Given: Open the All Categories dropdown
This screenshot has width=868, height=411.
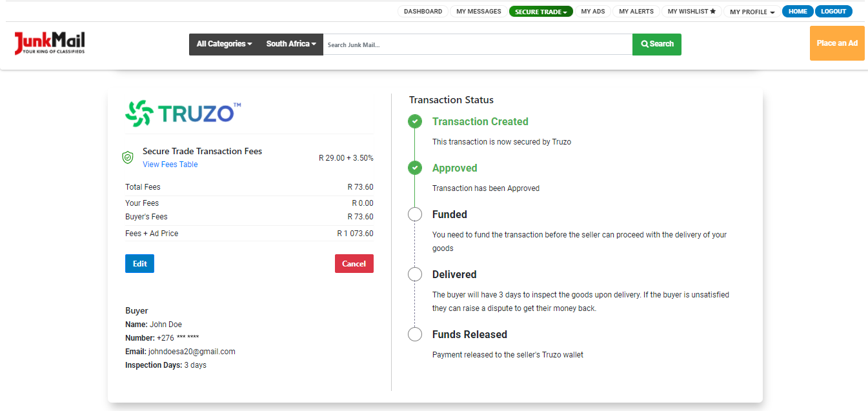Looking at the screenshot, I should coord(224,44).
